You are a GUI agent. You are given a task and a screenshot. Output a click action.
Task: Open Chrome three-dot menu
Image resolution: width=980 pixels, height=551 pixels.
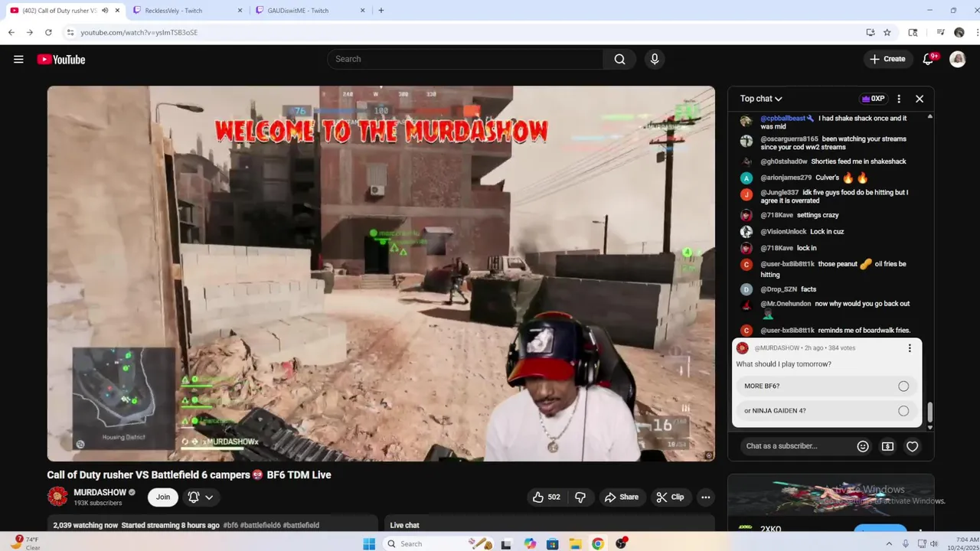977,32
